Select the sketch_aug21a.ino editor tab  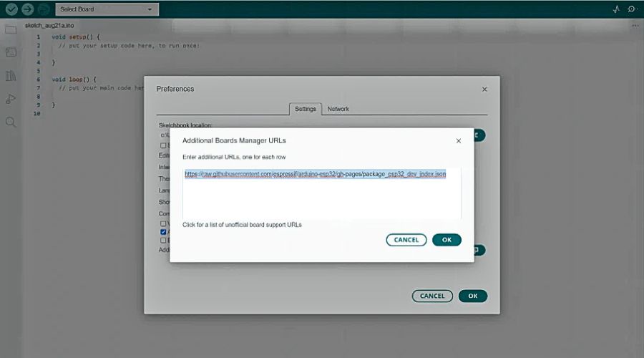(49, 26)
